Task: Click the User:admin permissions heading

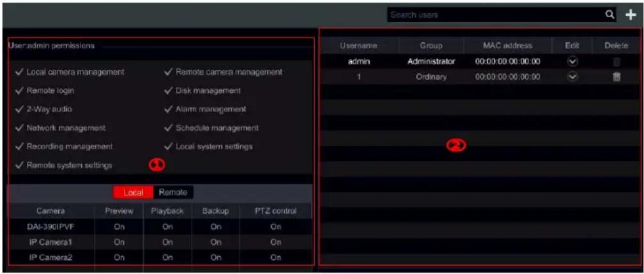Action: [51, 46]
